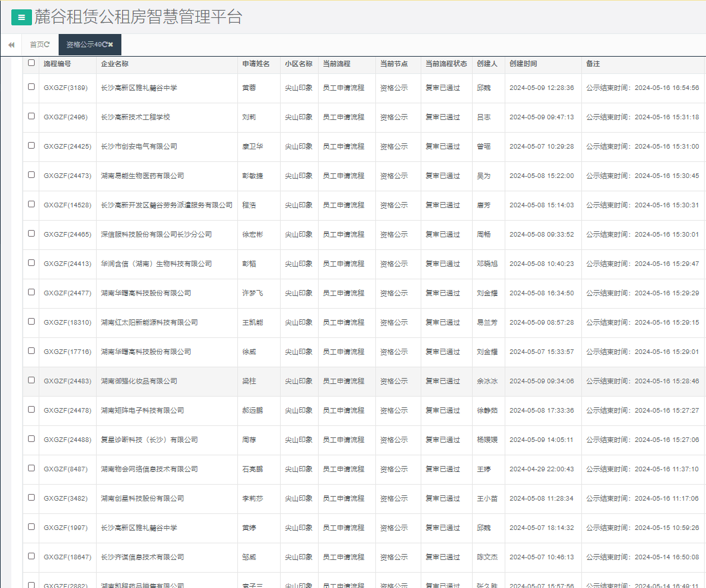Click company 湖南易能生物医药有限公司
The height and width of the screenshot is (588, 706).
coord(142,176)
